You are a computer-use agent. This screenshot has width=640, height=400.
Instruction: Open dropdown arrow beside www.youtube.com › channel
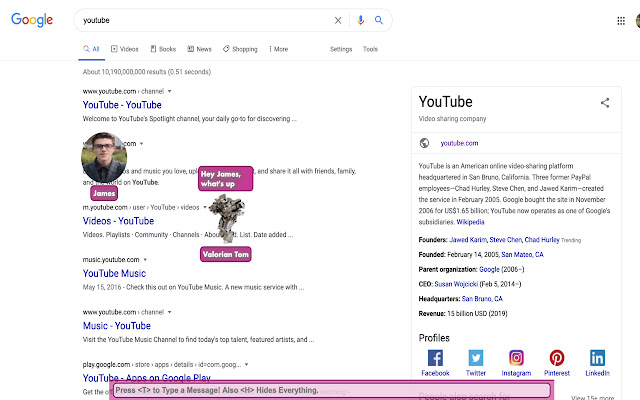(x=170, y=91)
